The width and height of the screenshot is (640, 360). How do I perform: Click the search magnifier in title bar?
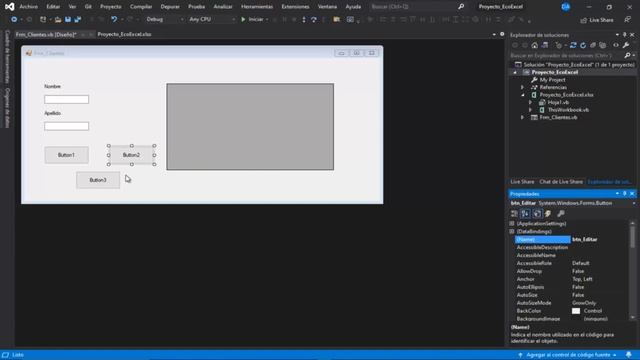pyautogui.click(x=461, y=7)
